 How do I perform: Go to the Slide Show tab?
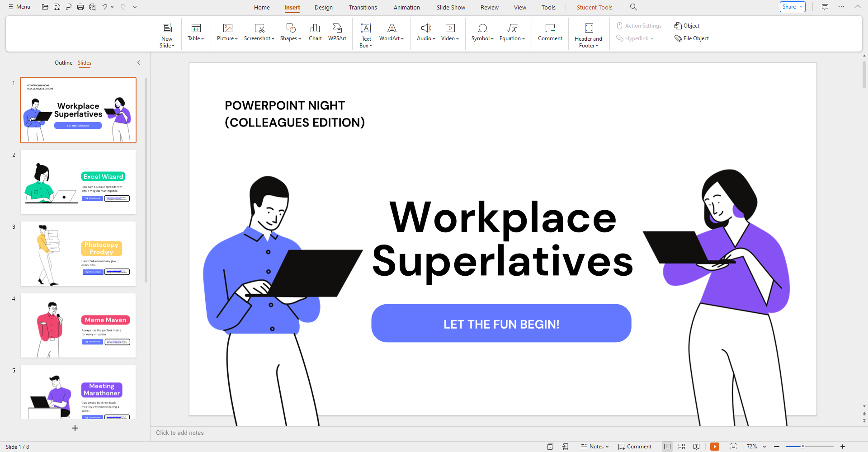(x=451, y=7)
